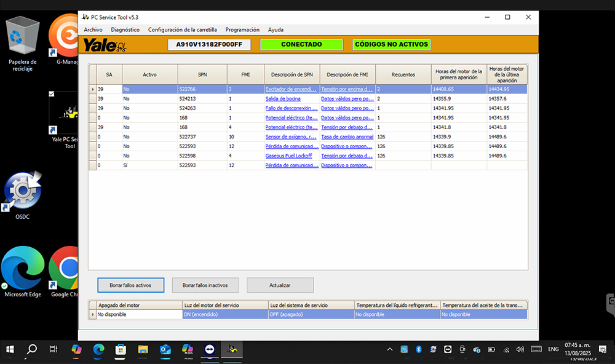This screenshot has width=615, height=364.
Task: Select Microsoft Edge desktop shortcut
Action: (x=23, y=272)
